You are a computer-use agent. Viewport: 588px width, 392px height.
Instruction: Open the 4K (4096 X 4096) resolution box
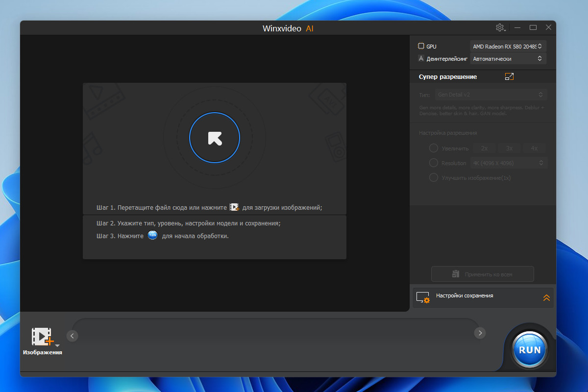coord(509,163)
